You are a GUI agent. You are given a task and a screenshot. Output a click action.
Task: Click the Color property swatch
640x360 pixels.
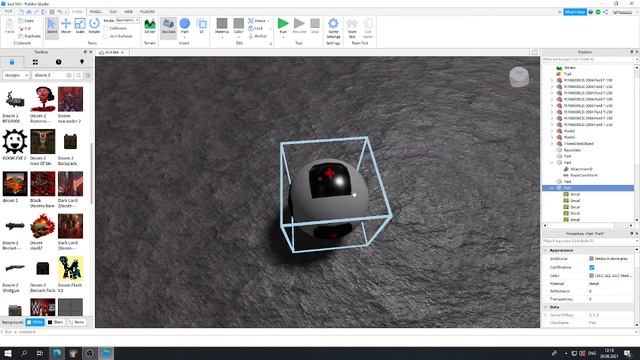pos(591,276)
